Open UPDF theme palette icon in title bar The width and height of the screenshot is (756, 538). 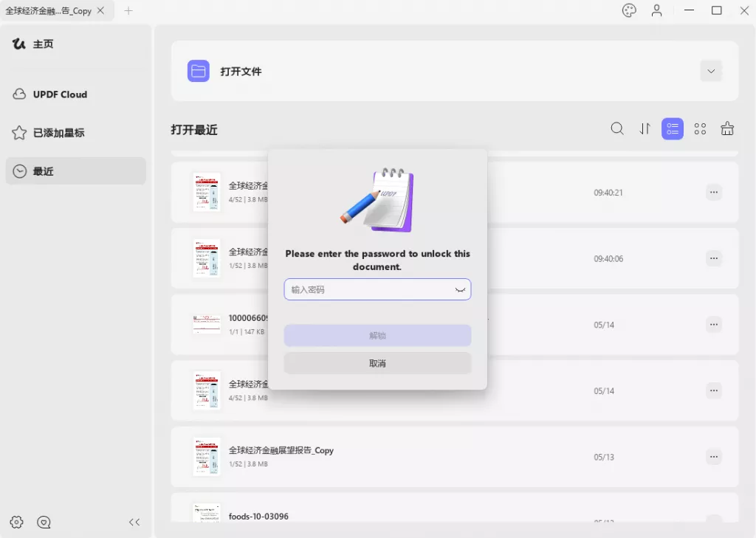[630, 10]
